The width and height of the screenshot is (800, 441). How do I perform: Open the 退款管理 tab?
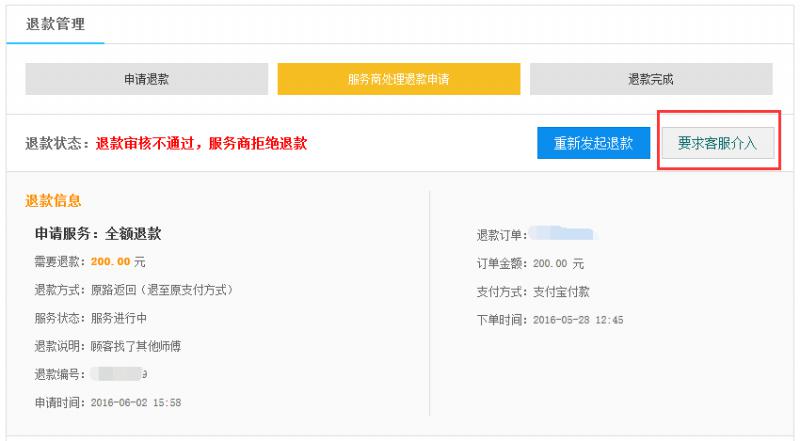(55, 24)
